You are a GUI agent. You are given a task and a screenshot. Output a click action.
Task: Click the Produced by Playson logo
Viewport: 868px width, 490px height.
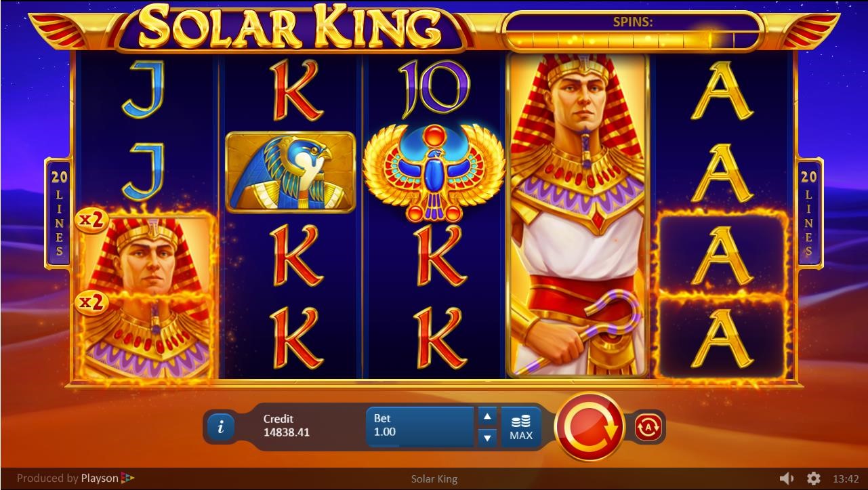76,478
